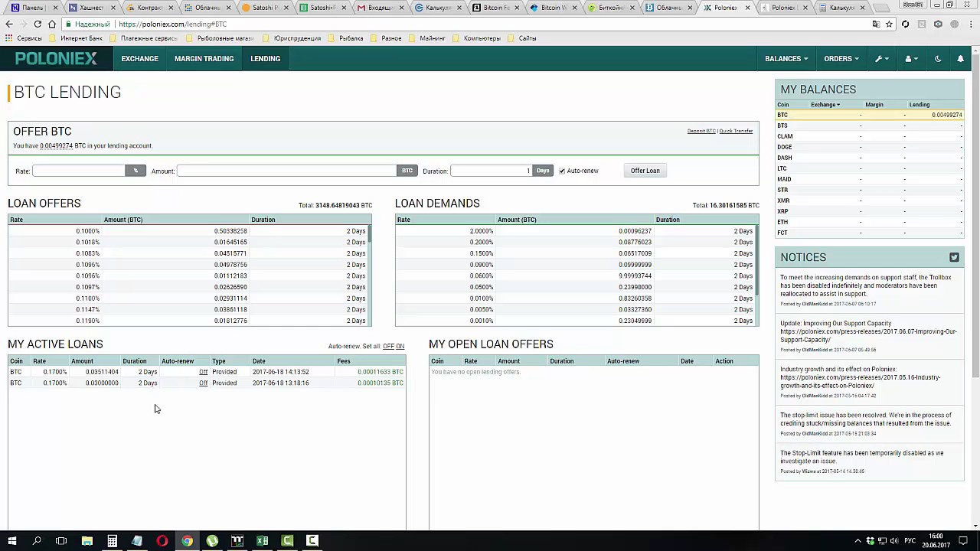Image resolution: width=980 pixels, height=551 pixels.
Task: Toggle night mode with moon icon
Action: pyautogui.click(x=938, y=59)
